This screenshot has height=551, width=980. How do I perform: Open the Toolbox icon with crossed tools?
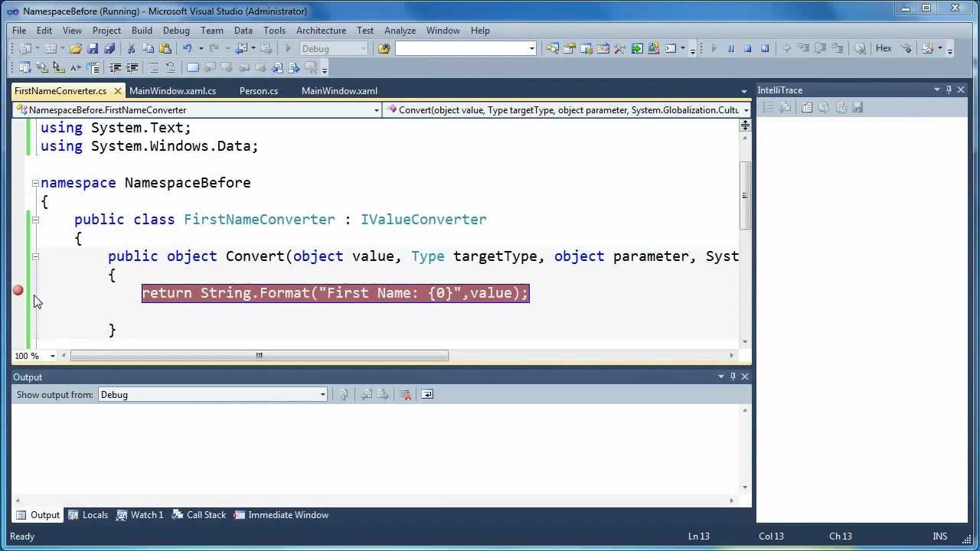[620, 48]
